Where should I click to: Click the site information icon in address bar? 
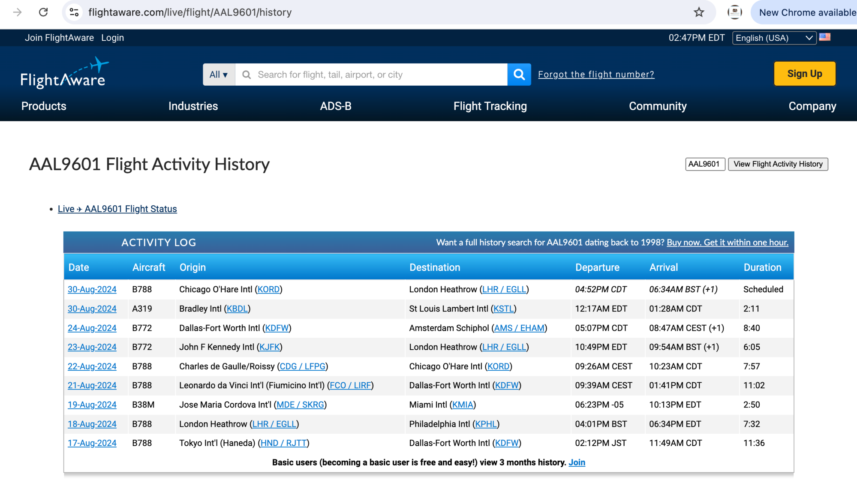(x=74, y=12)
